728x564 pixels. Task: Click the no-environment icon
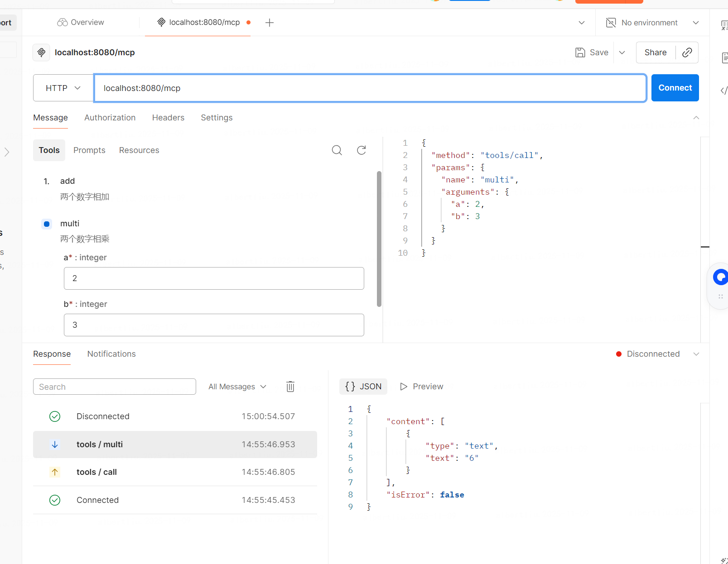coord(611,23)
